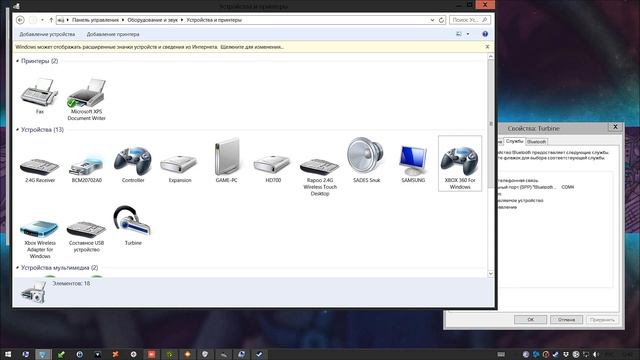Viewport: 640px width, 360px height.
Task: Open the help question-mark icon
Action: point(485,34)
